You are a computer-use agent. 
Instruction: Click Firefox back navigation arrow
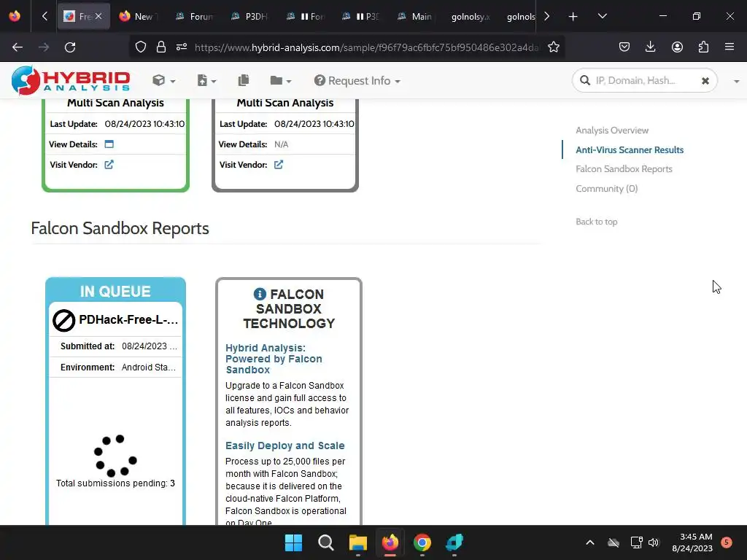(18, 47)
